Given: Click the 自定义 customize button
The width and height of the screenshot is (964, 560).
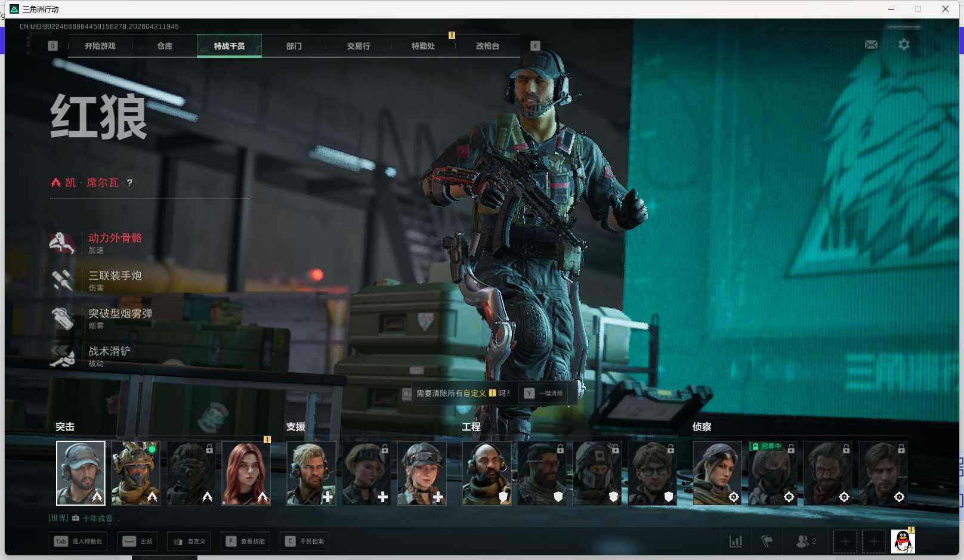Looking at the screenshot, I should tap(189, 542).
